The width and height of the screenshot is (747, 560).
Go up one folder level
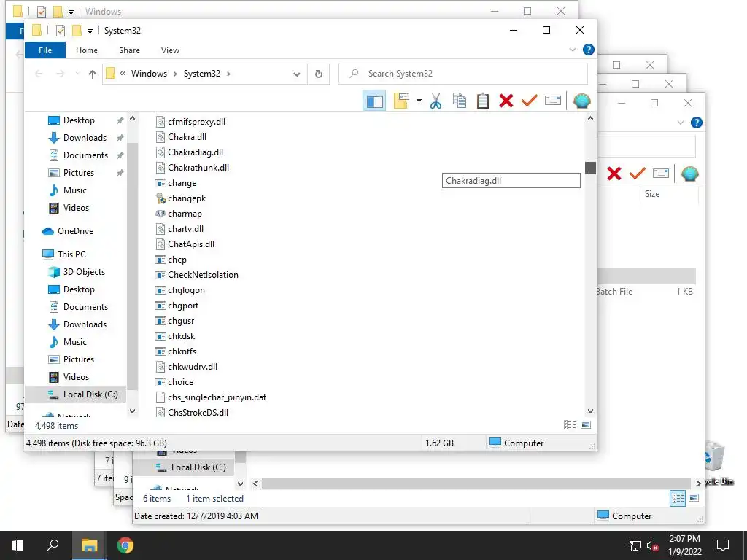pos(93,74)
